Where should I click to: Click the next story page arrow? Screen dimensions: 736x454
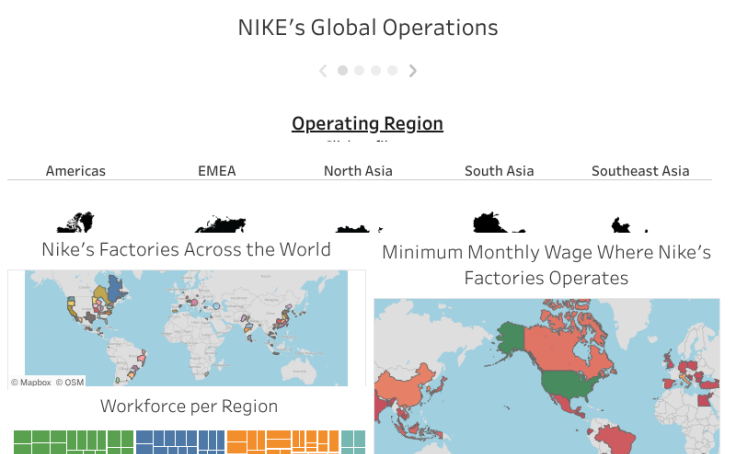tap(413, 71)
